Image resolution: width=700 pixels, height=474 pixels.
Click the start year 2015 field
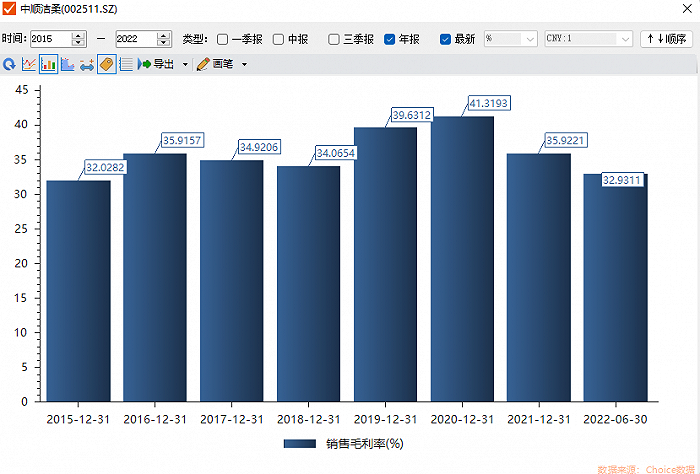click(49, 39)
